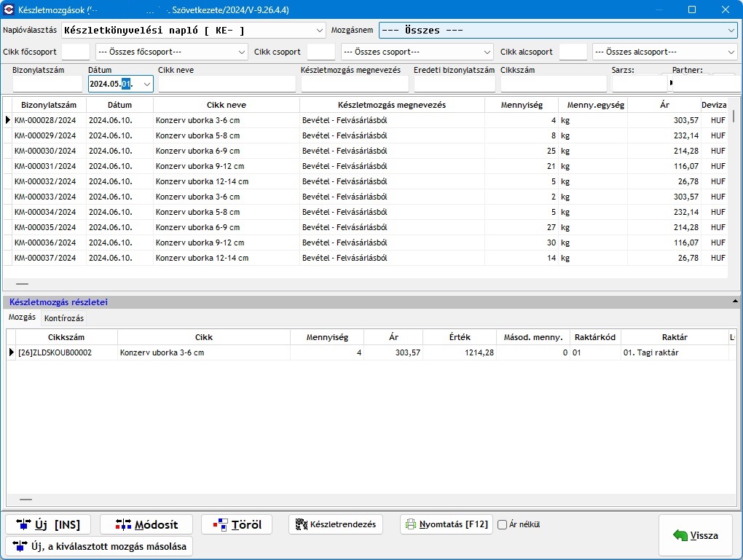Select row KM-000030/2024
The width and height of the screenshot is (743, 560).
point(365,151)
